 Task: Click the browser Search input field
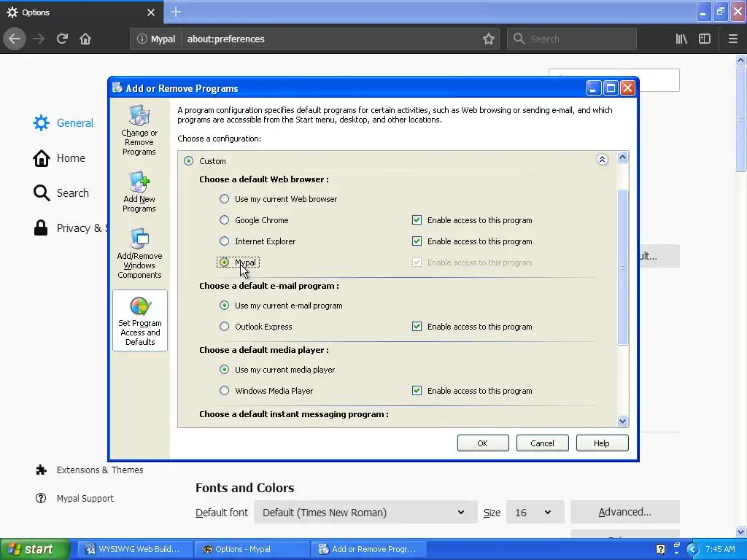coord(572,39)
